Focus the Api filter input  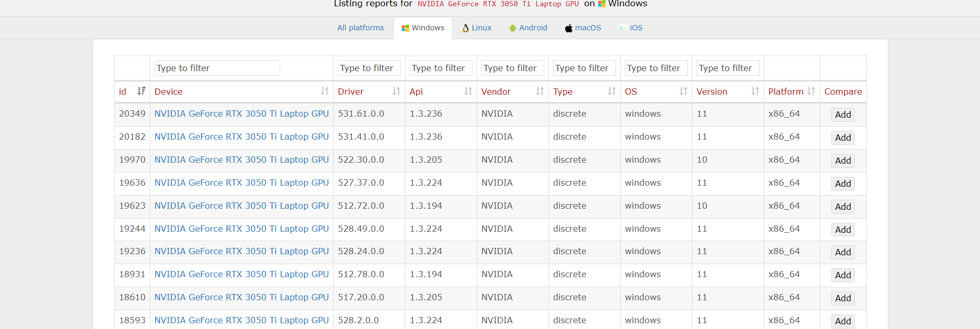[x=441, y=68]
